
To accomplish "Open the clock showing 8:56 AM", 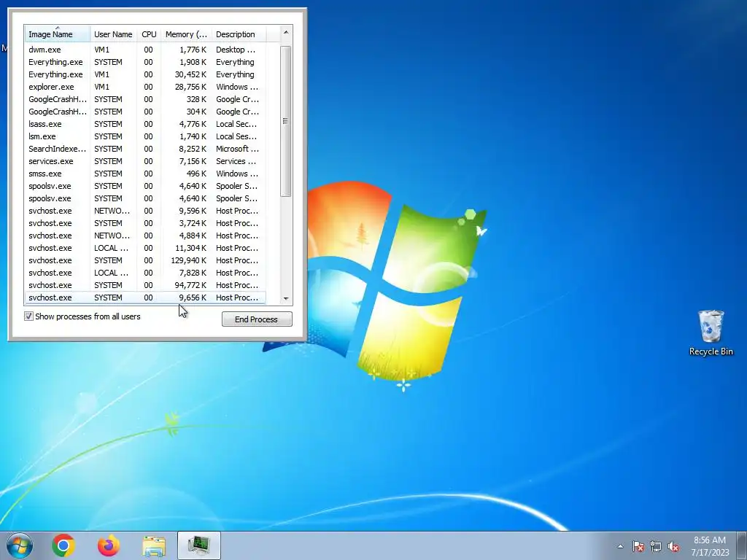I will click(x=709, y=540).
